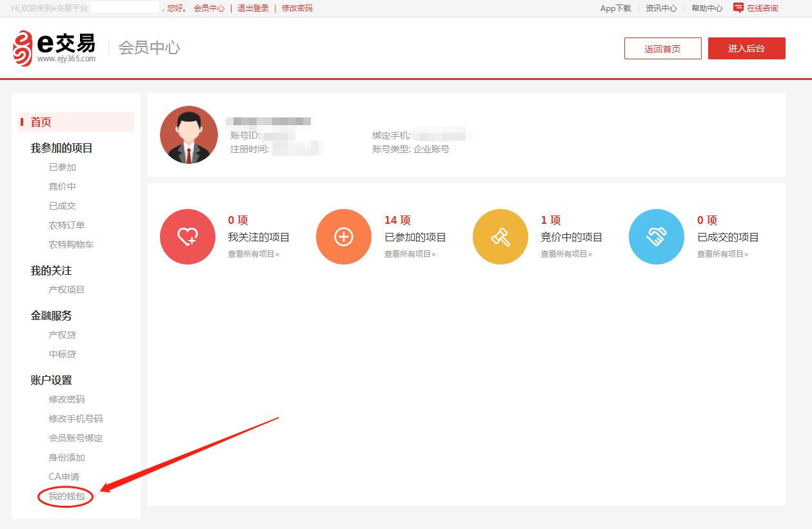
Task: Click the heart icon for followed projects
Action: tap(188, 237)
